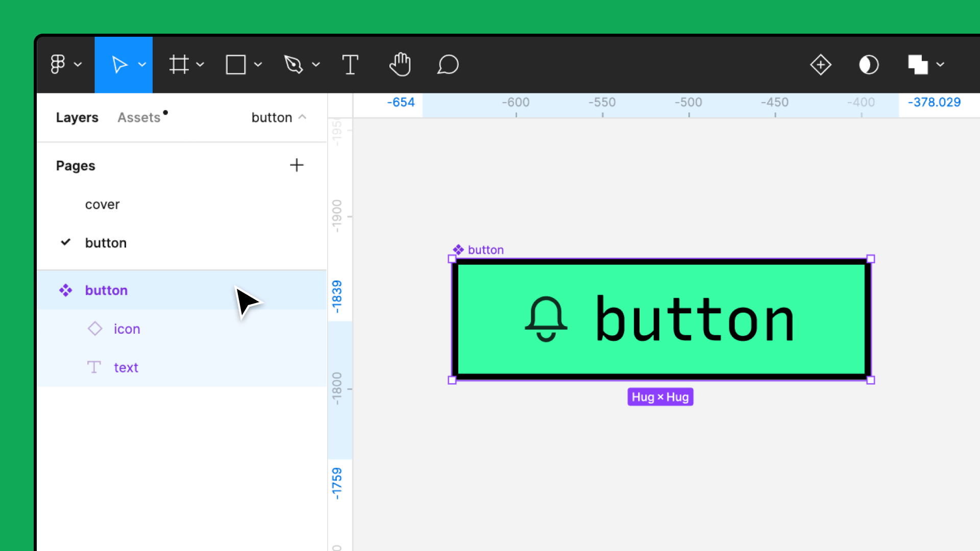Open the Boolean operations dropdown arrow
Image resolution: width=980 pixels, height=551 pixels.
[x=940, y=65]
